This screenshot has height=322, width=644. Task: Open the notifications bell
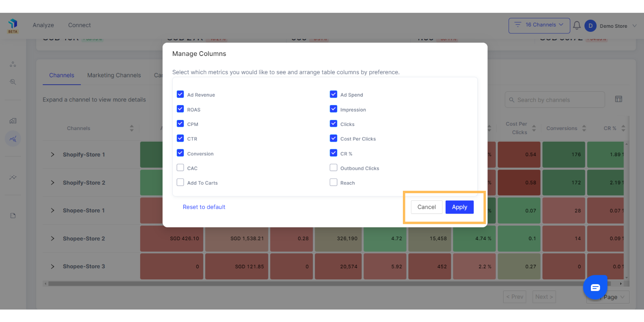(x=577, y=26)
